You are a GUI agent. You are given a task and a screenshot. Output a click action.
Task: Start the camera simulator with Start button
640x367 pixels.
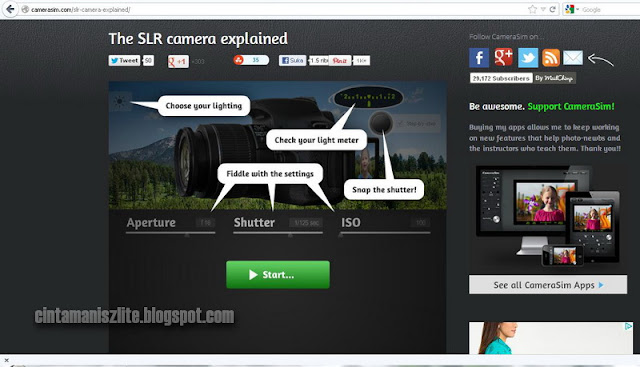(x=278, y=275)
